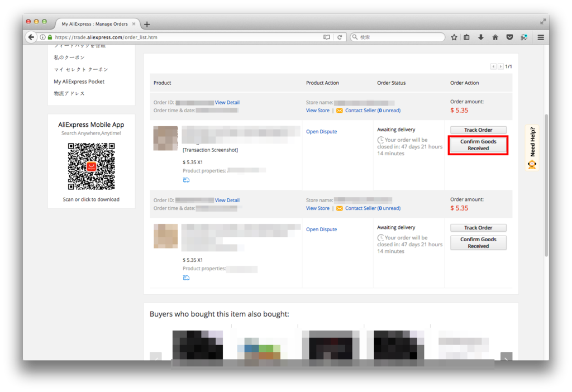Click shipping truck icon of first order
This screenshot has height=392, width=572.
pyautogui.click(x=186, y=180)
